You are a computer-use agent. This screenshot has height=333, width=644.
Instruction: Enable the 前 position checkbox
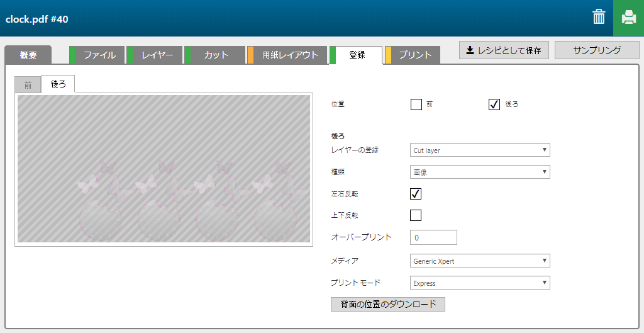point(416,104)
